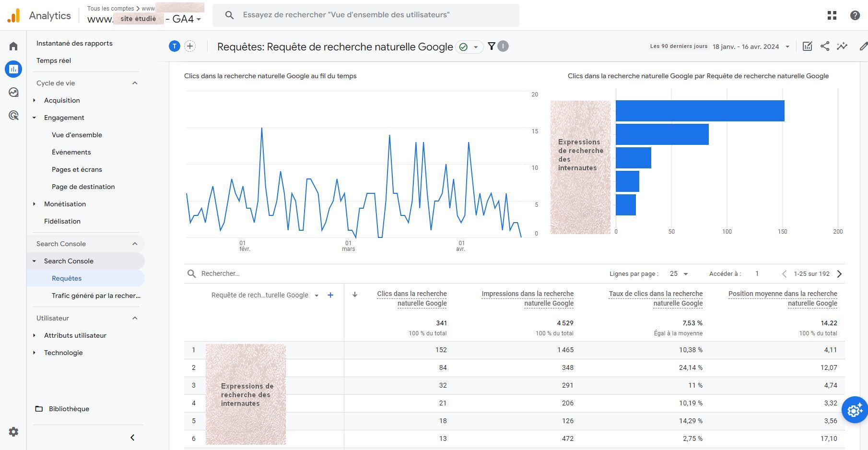Open the Google apps grid icon
This screenshot has height=450, width=868.
(x=832, y=15)
